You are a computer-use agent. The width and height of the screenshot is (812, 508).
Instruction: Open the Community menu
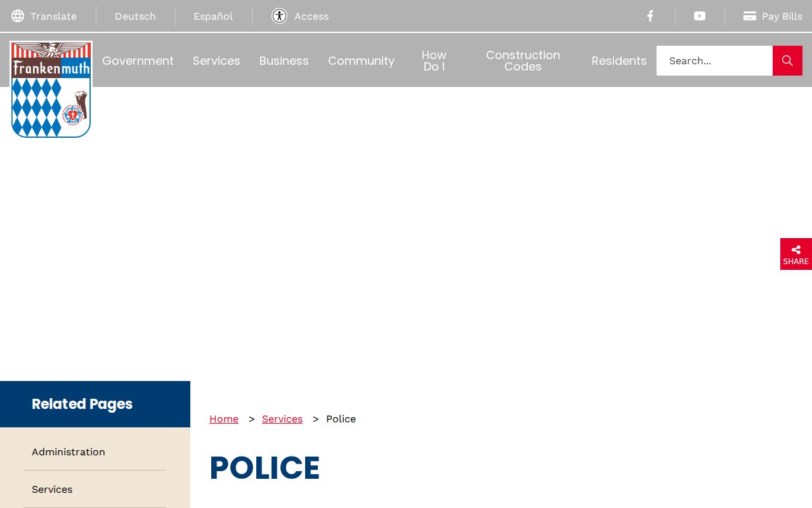pyautogui.click(x=361, y=60)
